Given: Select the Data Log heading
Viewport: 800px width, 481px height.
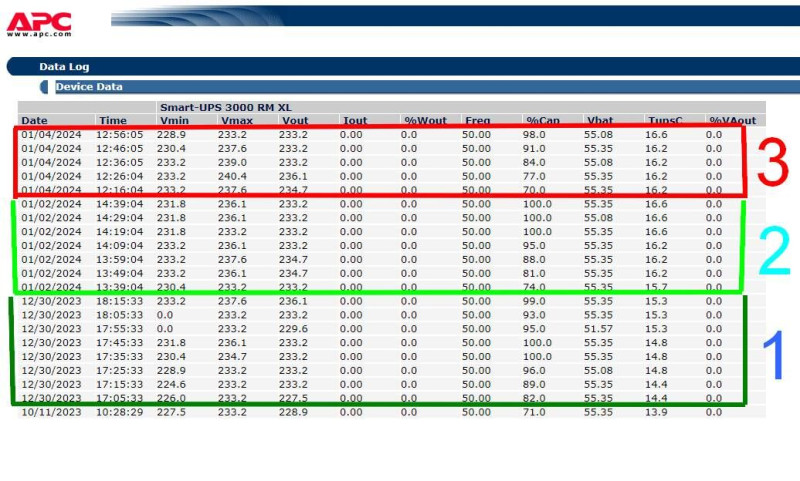Looking at the screenshot, I should click(x=64, y=66).
